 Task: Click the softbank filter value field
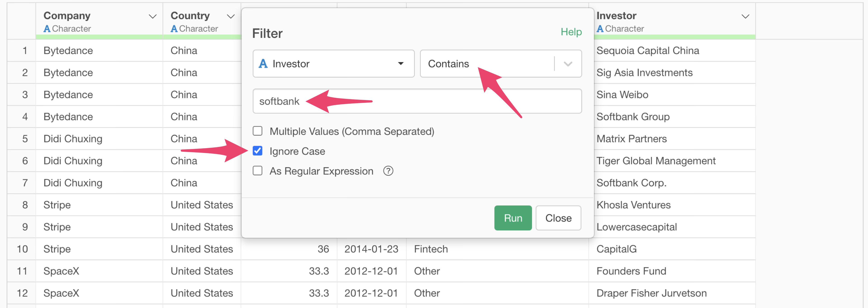[x=417, y=101]
